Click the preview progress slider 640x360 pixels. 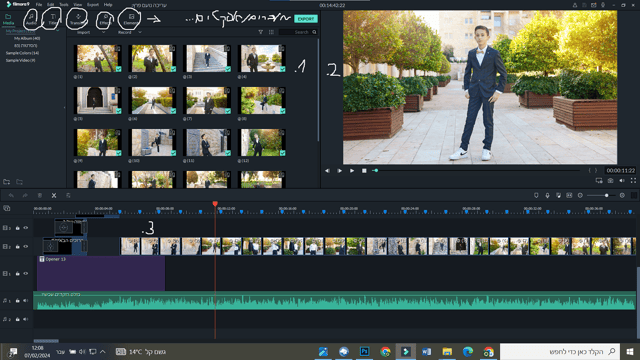coord(476,171)
